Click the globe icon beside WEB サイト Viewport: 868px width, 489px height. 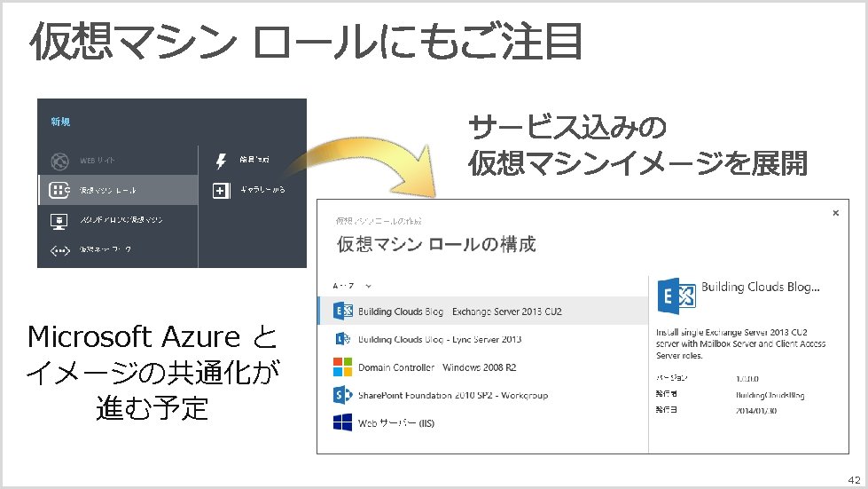(x=59, y=162)
